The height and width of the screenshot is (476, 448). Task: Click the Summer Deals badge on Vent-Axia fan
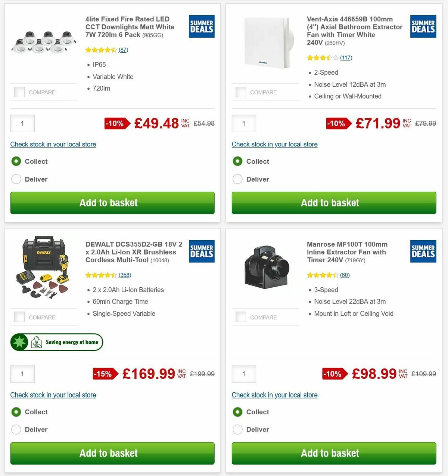(423, 27)
